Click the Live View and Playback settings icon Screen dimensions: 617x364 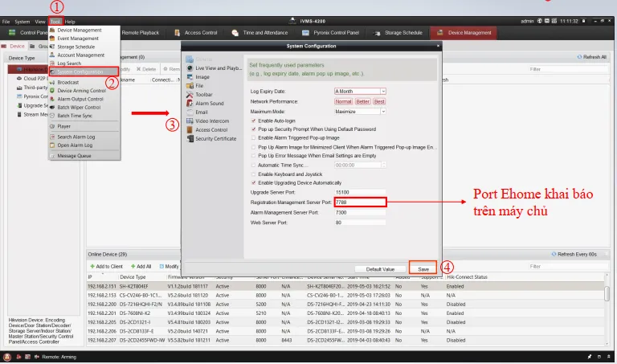tap(190, 68)
